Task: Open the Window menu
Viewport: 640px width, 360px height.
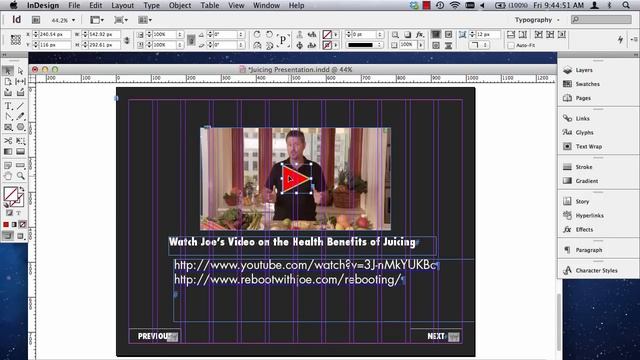Action: [266, 5]
